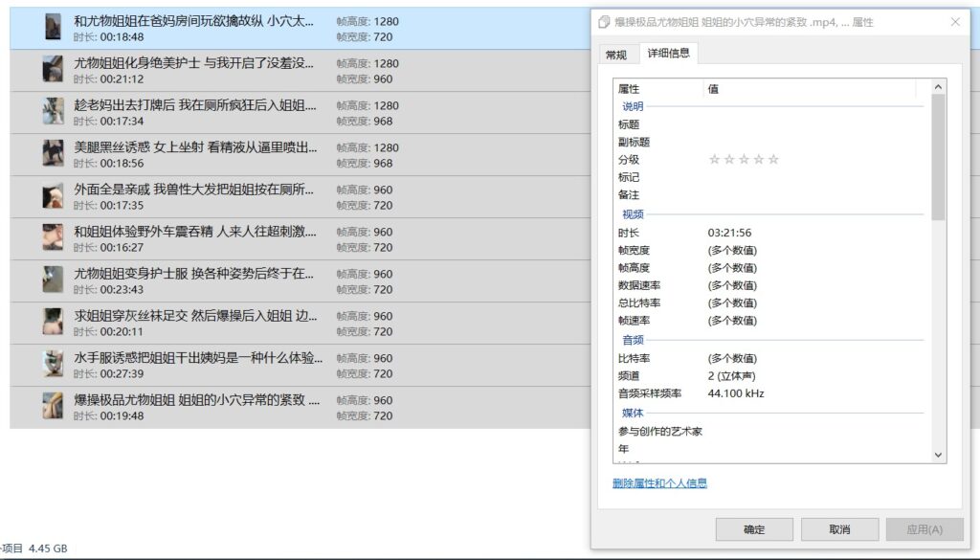Collapse the 音频 group header
The height and width of the screenshot is (560, 980).
tap(633, 341)
